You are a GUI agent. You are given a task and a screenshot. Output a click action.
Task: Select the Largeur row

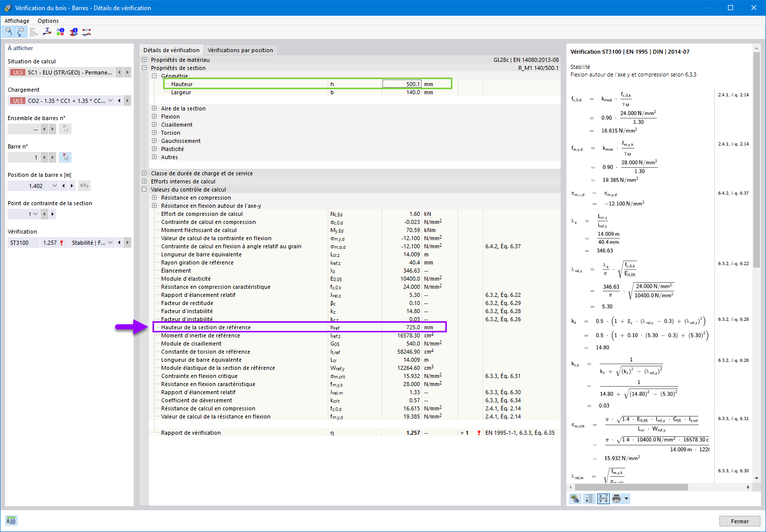click(355, 92)
